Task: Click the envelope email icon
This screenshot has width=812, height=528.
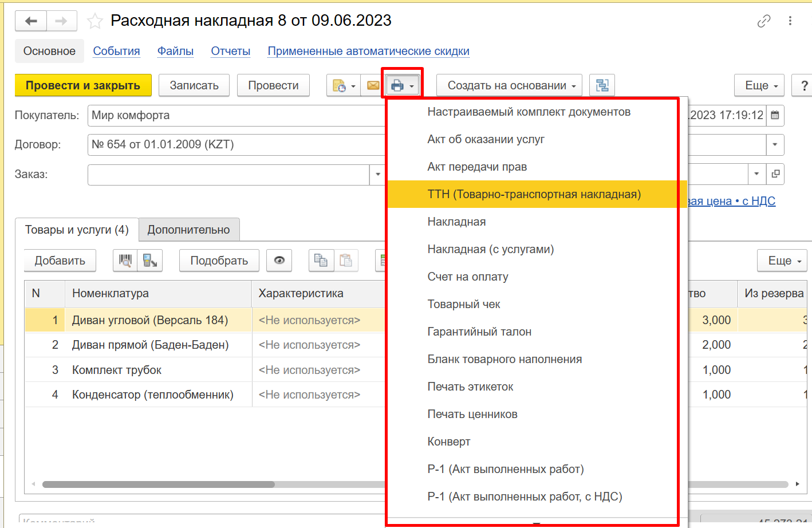Action: 373,85
